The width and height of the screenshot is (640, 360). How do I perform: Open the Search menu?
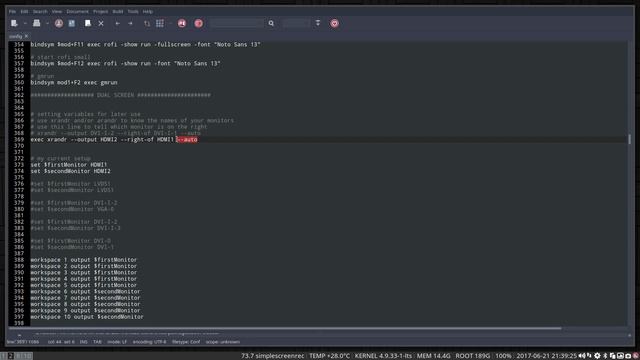(x=40, y=11)
